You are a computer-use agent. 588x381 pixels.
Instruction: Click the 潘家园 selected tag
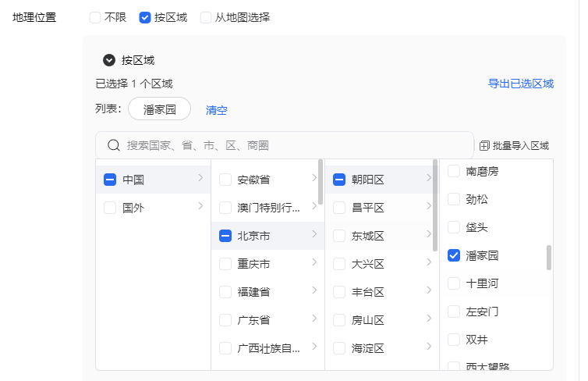coord(159,109)
